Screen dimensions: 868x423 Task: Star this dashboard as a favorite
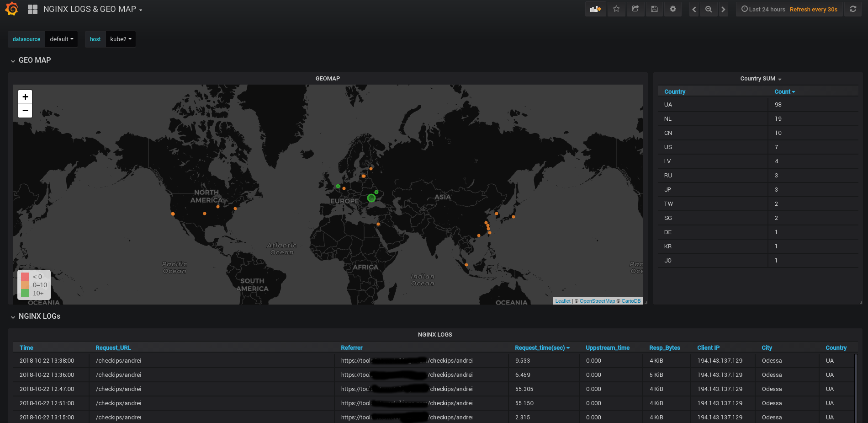(x=616, y=9)
